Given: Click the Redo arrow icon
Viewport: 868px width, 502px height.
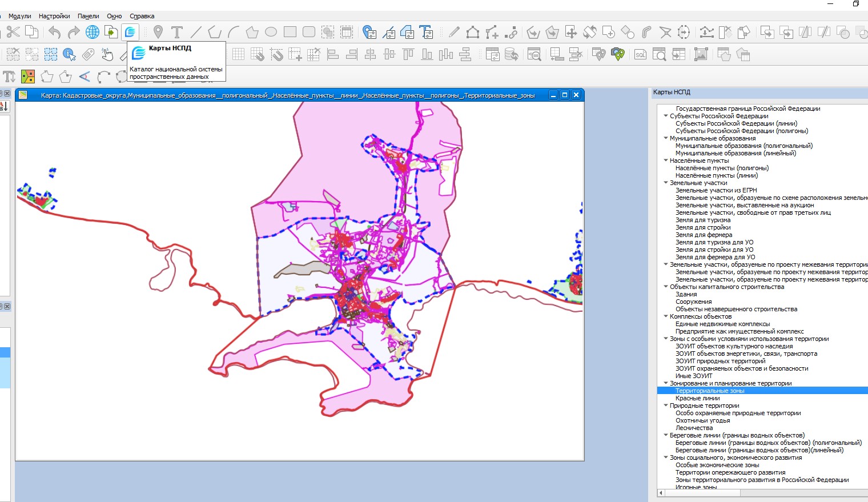Looking at the screenshot, I should pyautogui.click(x=73, y=32).
